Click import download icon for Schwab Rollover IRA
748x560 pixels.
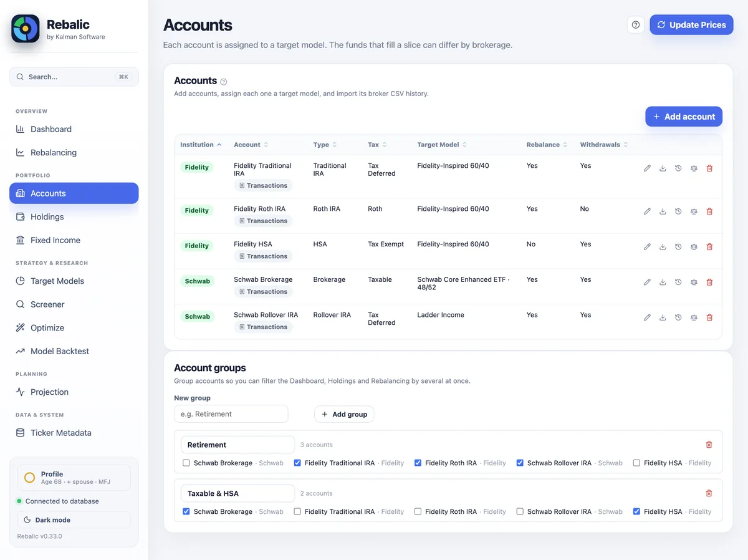[663, 317]
